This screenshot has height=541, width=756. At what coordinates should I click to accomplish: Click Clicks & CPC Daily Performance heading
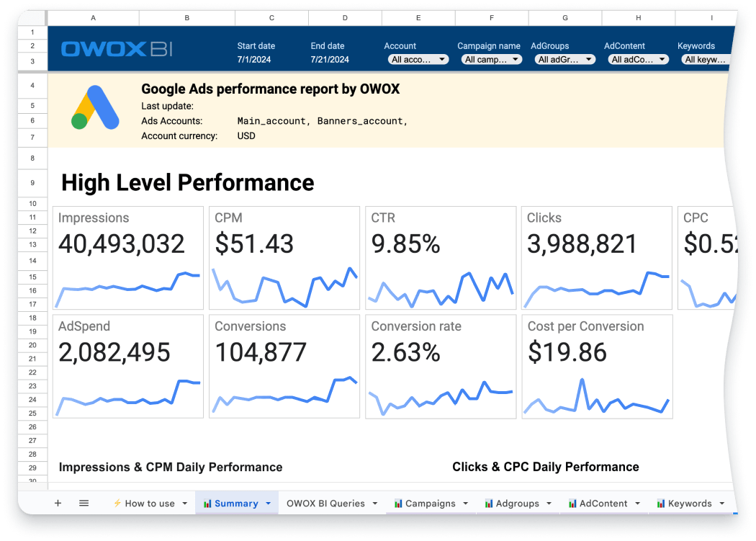pyautogui.click(x=546, y=467)
